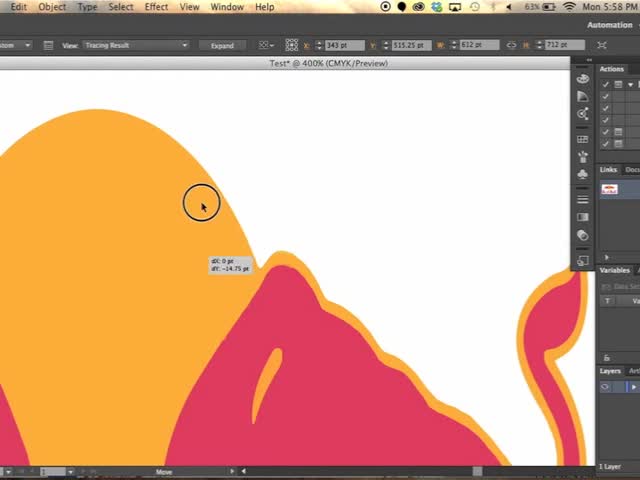Click the Wi-Fi status icon
Screen dimensions: 640x480
point(569,7)
